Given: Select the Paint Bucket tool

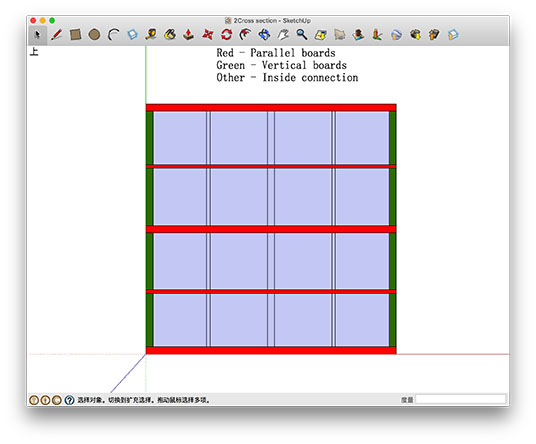Looking at the screenshot, I should click(x=170, y=35).
